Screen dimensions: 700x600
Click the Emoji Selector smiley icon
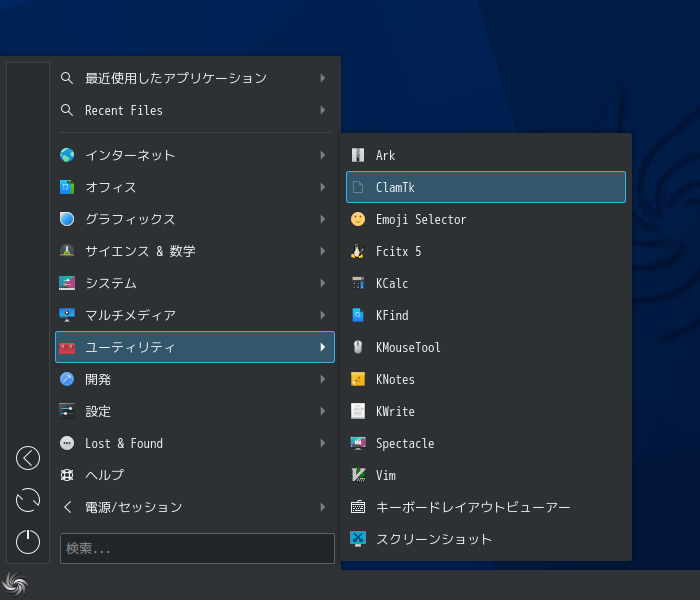(358, 219)
